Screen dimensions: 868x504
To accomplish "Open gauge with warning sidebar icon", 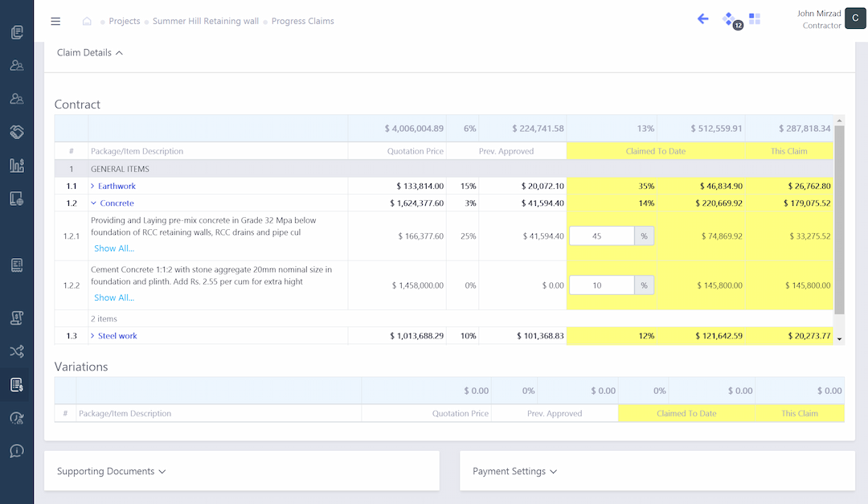I will pos(17,418).
